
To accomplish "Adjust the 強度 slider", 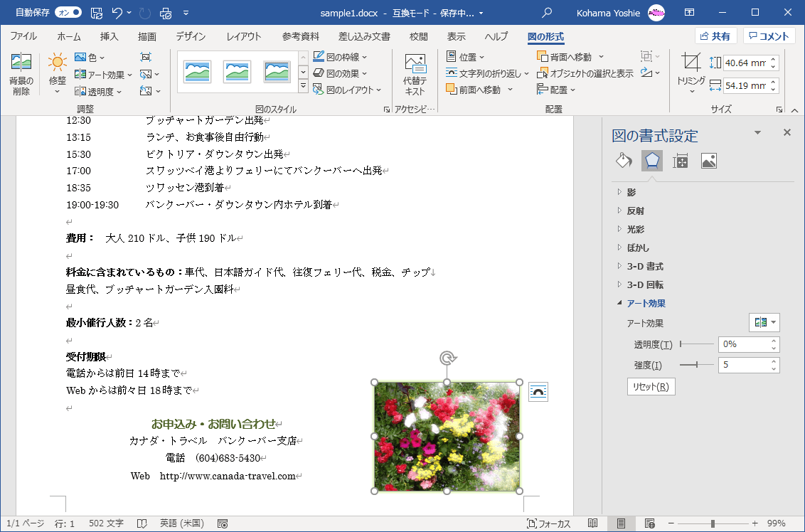I will pos(697,365).
